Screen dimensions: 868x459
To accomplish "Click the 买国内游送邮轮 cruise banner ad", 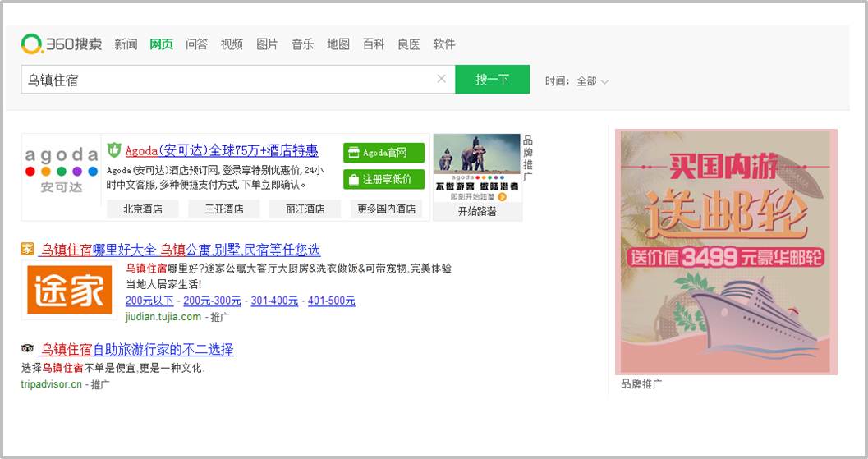I will pyautogui.click(x=728, y=252).
